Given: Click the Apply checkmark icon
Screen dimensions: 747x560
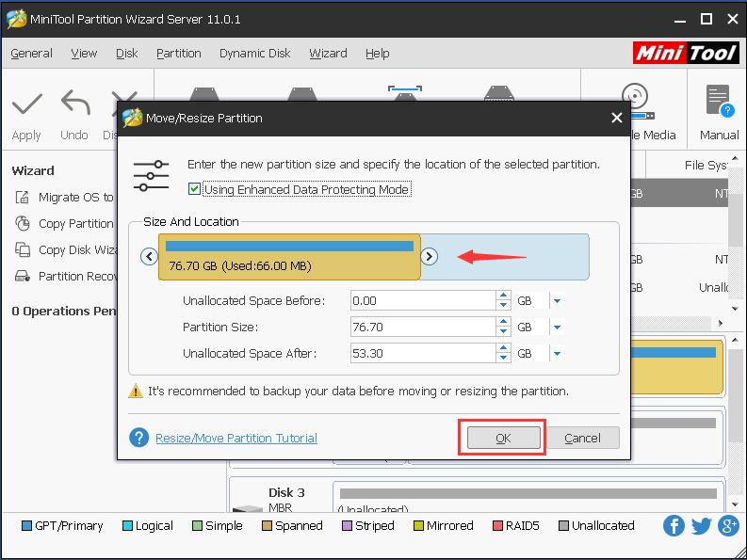Looking at the screenshot, I should [26, 104].
